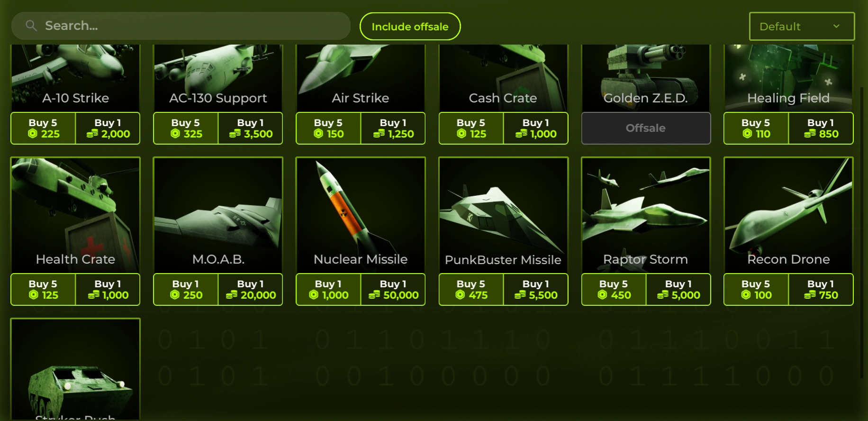Focus the Search text field
The width and height of the screenshot is (868, 421).
point(181,26)
